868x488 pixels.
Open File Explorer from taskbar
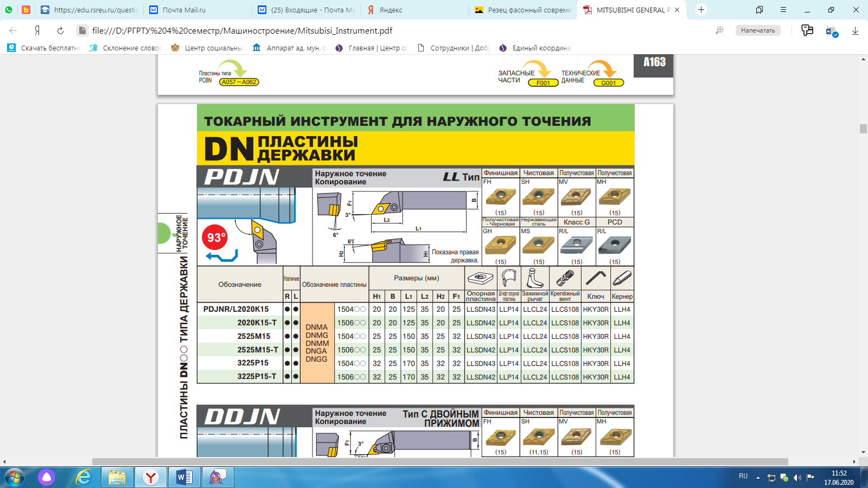(x=117, y=477)
